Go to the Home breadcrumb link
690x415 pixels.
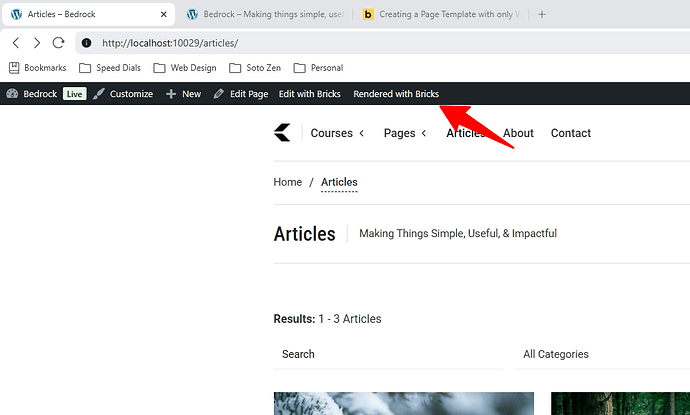[288, 182]
